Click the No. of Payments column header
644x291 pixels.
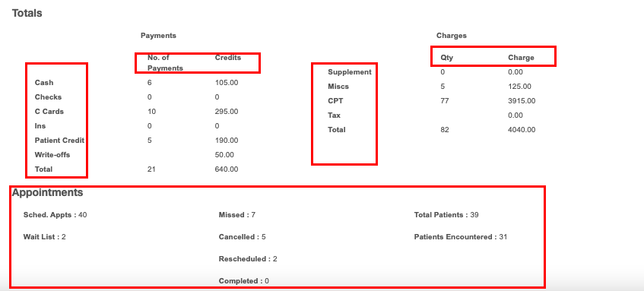click(x=165, y=63)
